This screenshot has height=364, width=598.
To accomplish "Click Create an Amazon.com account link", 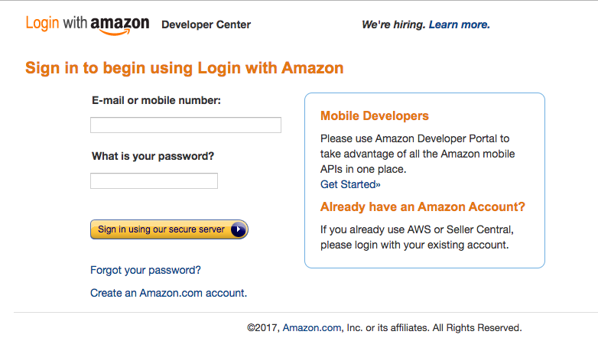I will pos(168,293).
